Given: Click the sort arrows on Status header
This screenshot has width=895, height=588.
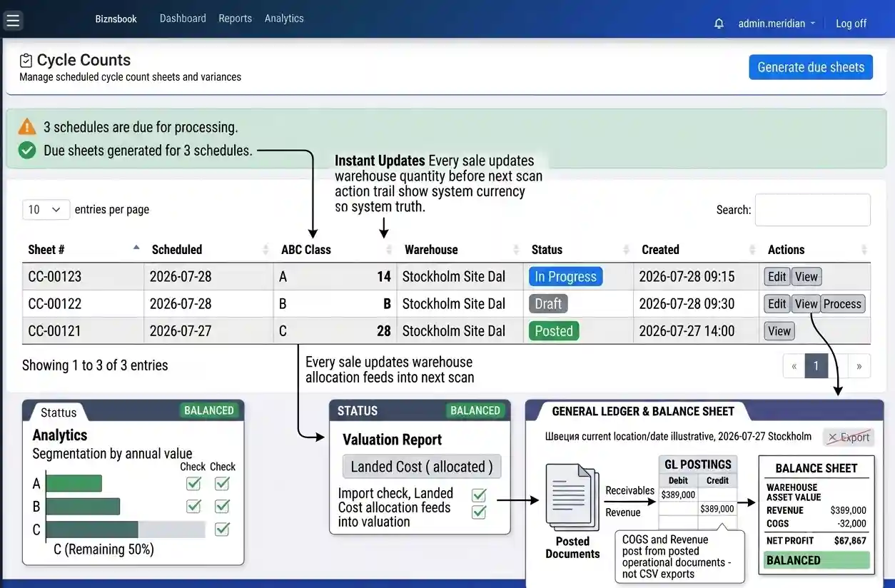Looking at the screenshot, I should click(626, 250).
